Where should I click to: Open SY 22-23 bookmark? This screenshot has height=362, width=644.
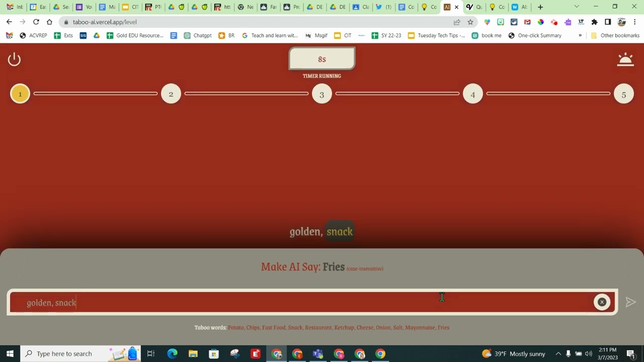point(386,36)
